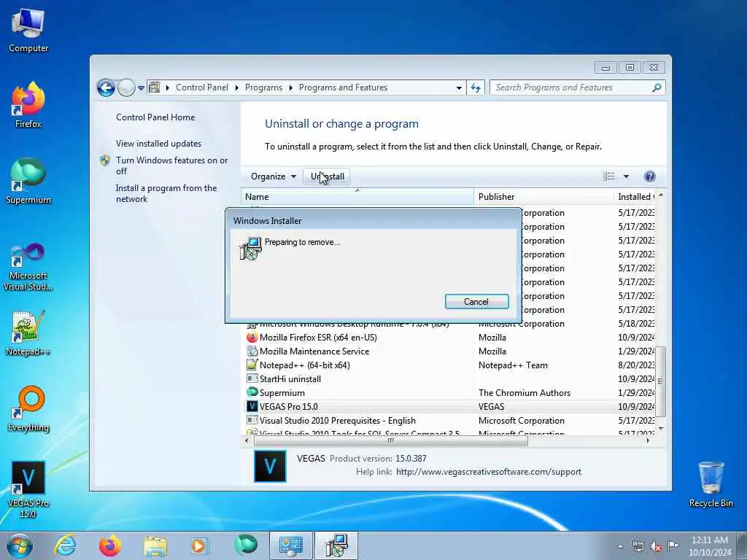The height and width of the screenshot is (560, 747).
Task: Select the Mozilla Maintenance Service entry
Action: coord(451,351)
